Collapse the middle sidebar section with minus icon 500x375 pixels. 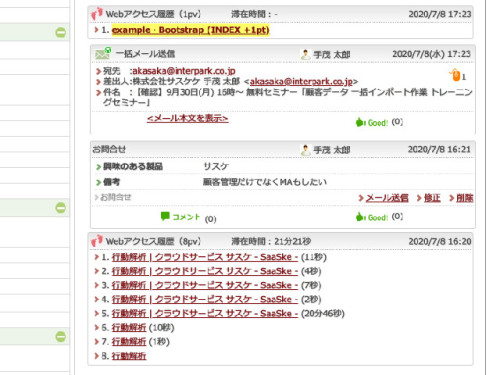[60, 208]
